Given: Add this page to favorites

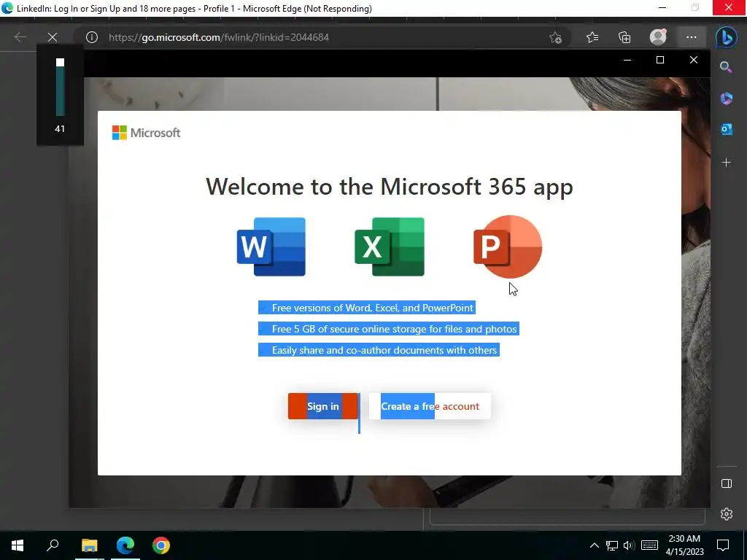Looking at the screenshot, I should tap(555, 37).
